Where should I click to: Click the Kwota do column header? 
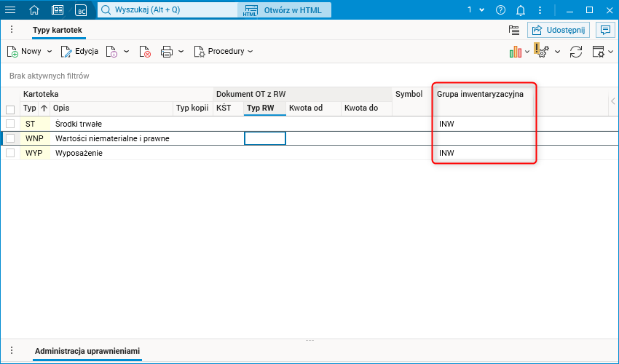coord(366,108)
